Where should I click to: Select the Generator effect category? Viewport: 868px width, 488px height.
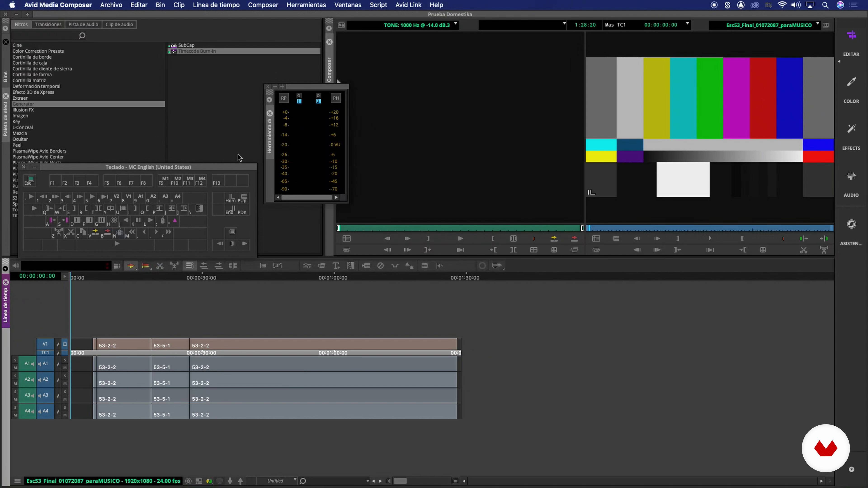[88, 104]
